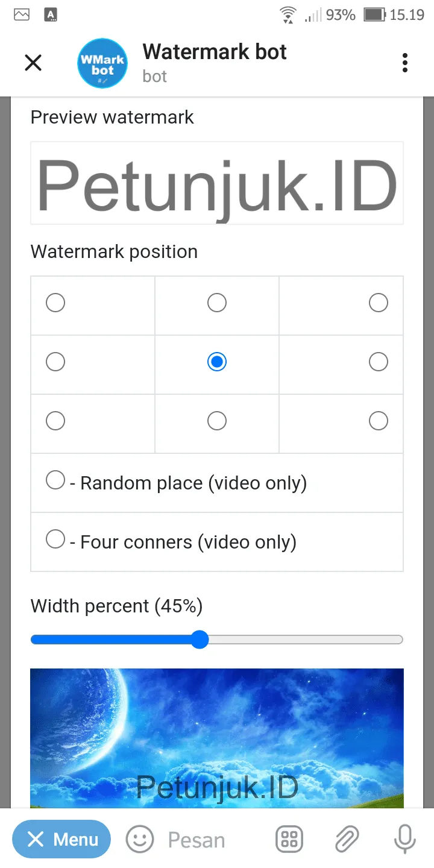
Task: Select top-left watermark position
Action: point(55,303)
